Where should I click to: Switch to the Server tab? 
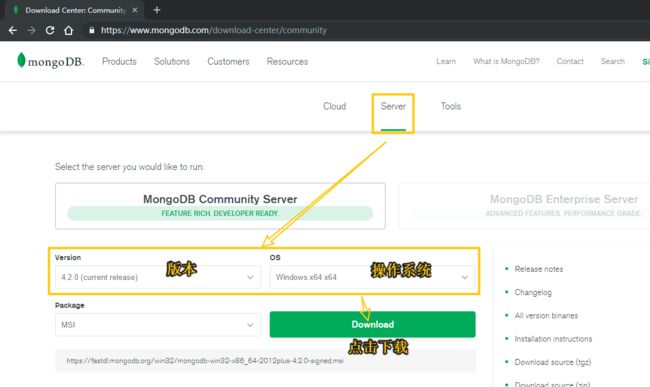[x=393, y=106]
